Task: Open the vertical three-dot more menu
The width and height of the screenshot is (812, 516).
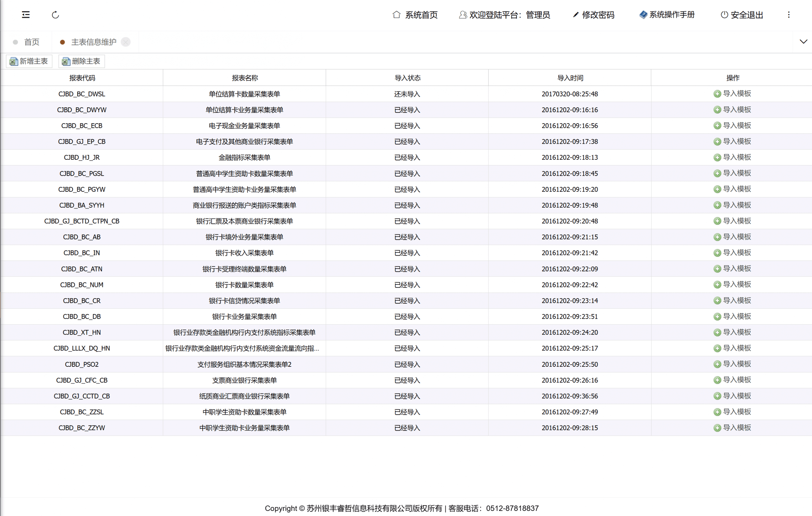Action: 789,15
